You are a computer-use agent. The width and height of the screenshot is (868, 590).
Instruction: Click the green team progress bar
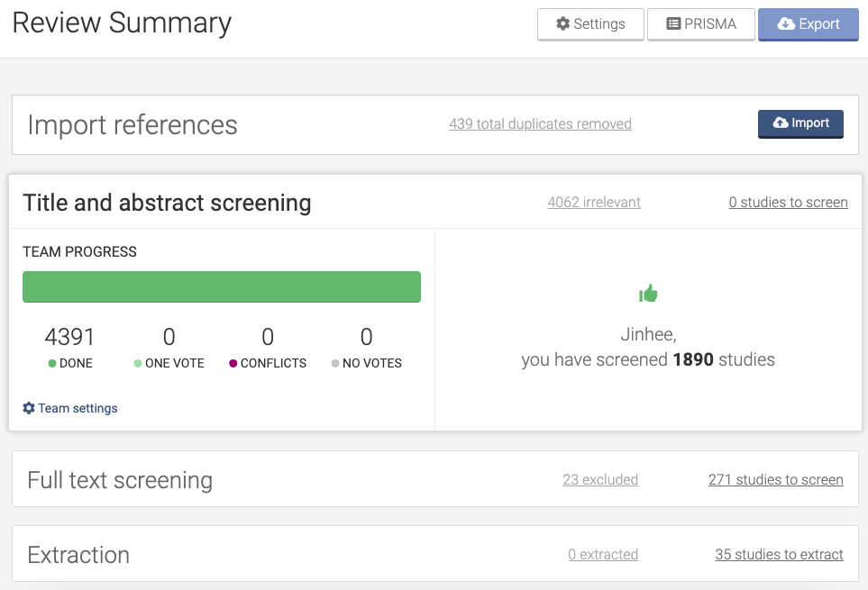(x=221, y=286)
